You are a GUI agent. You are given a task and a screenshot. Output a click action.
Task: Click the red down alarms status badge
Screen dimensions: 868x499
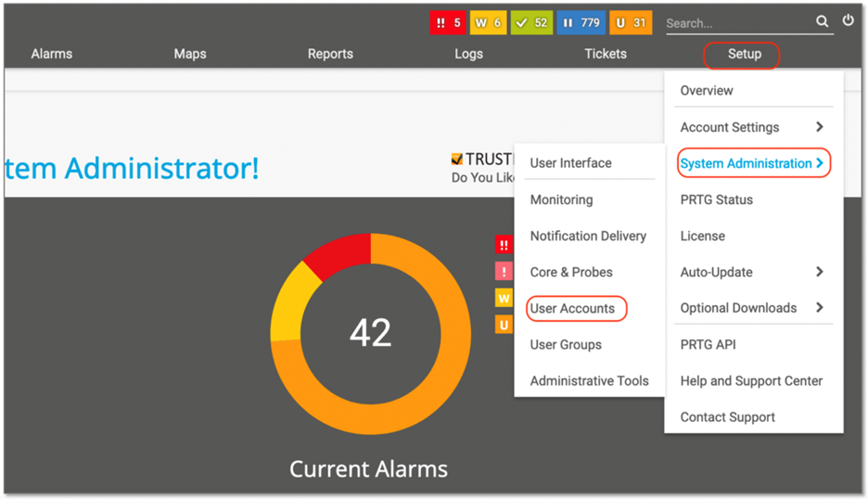(x=448, y=23)
